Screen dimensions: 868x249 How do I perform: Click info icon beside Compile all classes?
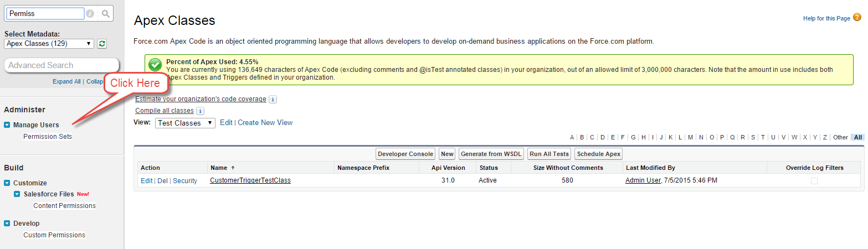tap(201, 111)
